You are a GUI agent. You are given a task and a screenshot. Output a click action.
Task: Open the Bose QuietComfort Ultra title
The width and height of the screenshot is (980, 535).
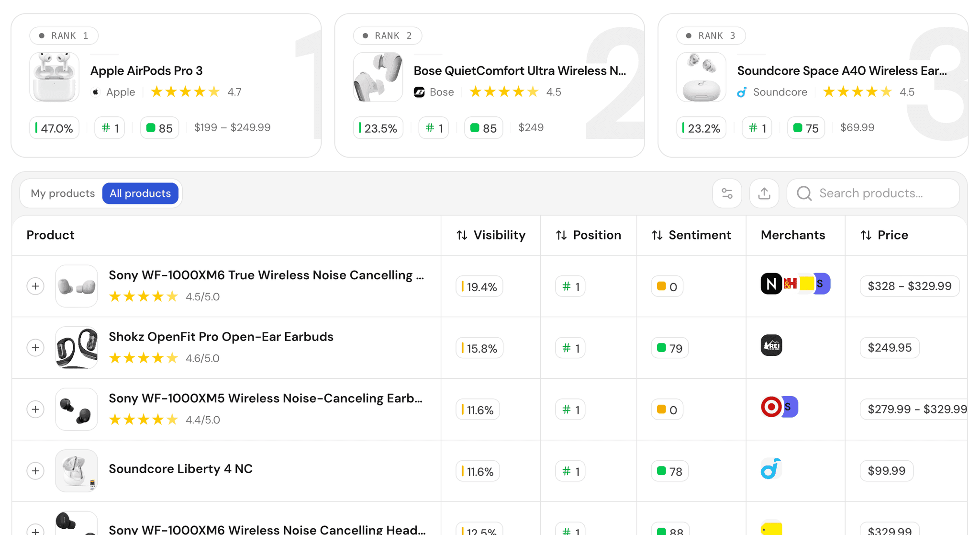pos(520,71)
